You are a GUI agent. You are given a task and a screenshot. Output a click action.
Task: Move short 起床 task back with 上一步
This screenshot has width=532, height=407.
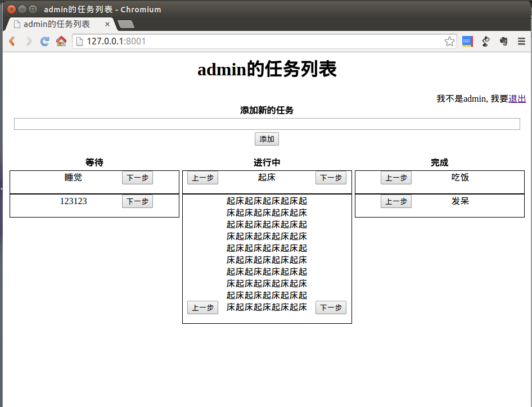(x=202, y=178)
